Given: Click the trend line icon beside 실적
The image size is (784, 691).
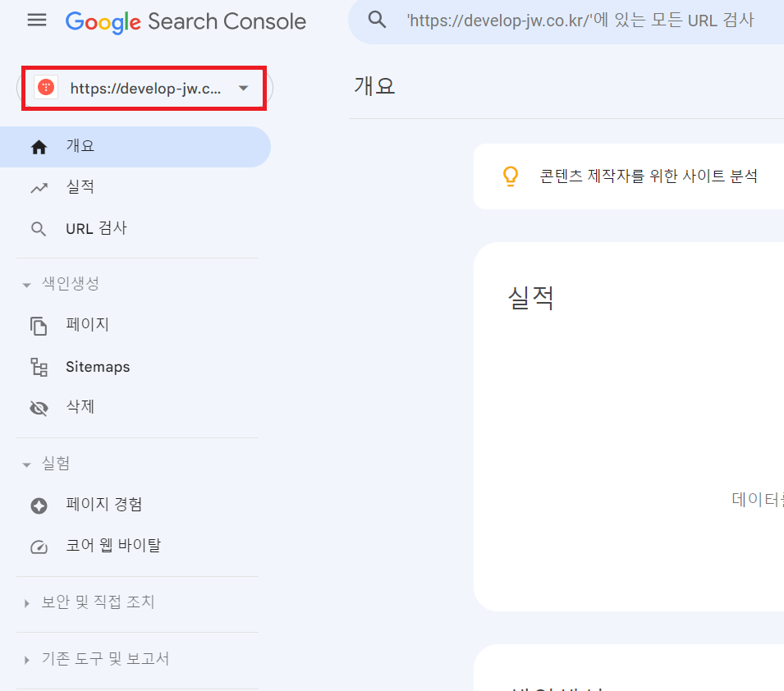Looking at the screenshot, I should [x=39, y=188].
